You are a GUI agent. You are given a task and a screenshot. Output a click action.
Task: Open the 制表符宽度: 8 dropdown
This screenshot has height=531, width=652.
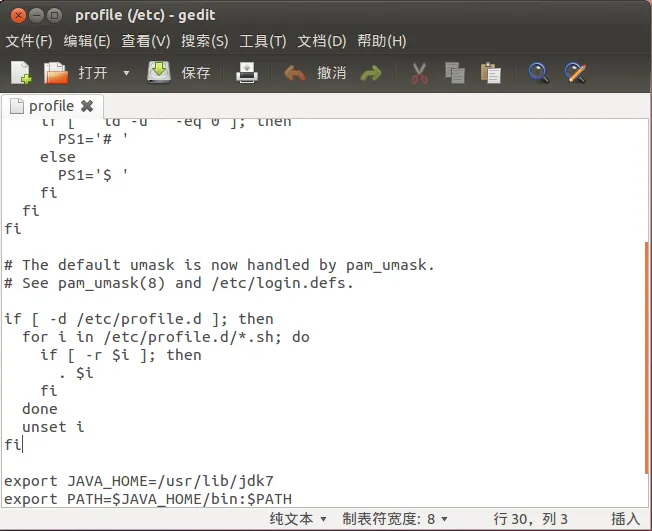[395, 519]
